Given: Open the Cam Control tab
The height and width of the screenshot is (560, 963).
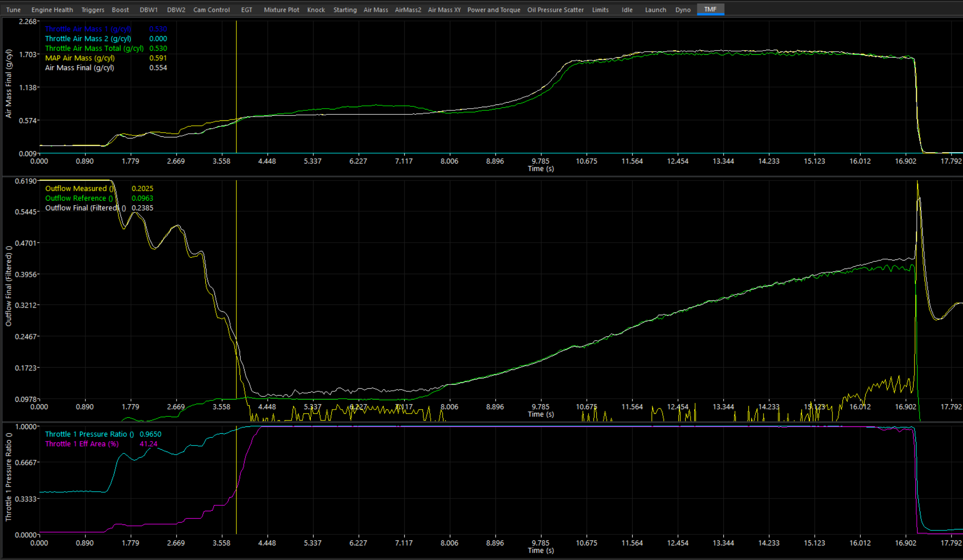Looking at the screenshot, I should (211, 9).
